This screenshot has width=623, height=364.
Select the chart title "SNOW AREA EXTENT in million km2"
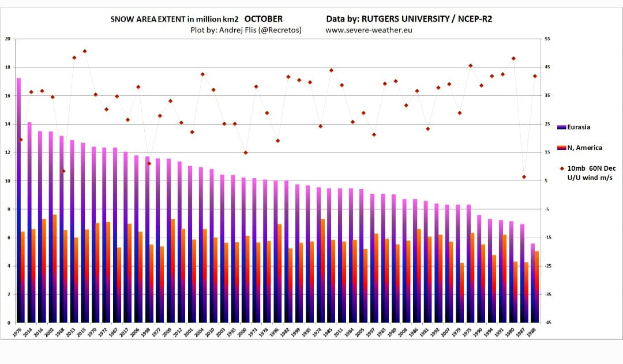[x=174, y=19]
